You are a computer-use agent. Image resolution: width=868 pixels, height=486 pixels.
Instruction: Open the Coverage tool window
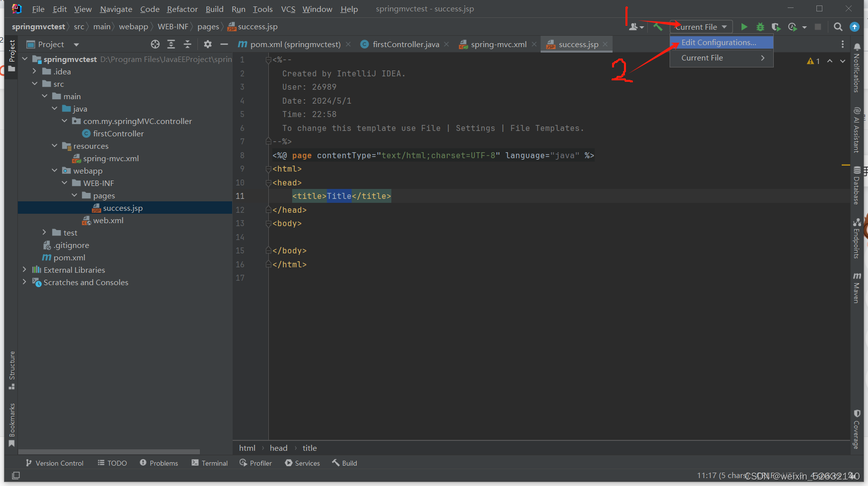tap(857, 429)
